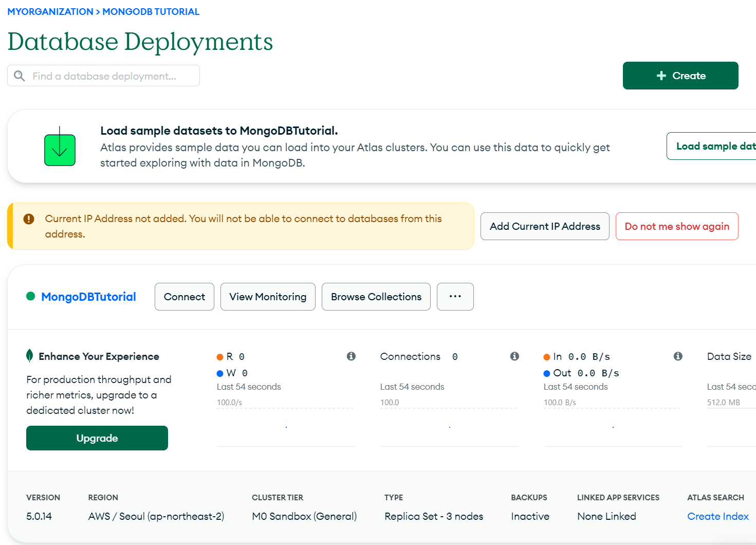
Task: Click region AWS / Seoul (ap-northeast-2)
Action: (x=156, y=516)
